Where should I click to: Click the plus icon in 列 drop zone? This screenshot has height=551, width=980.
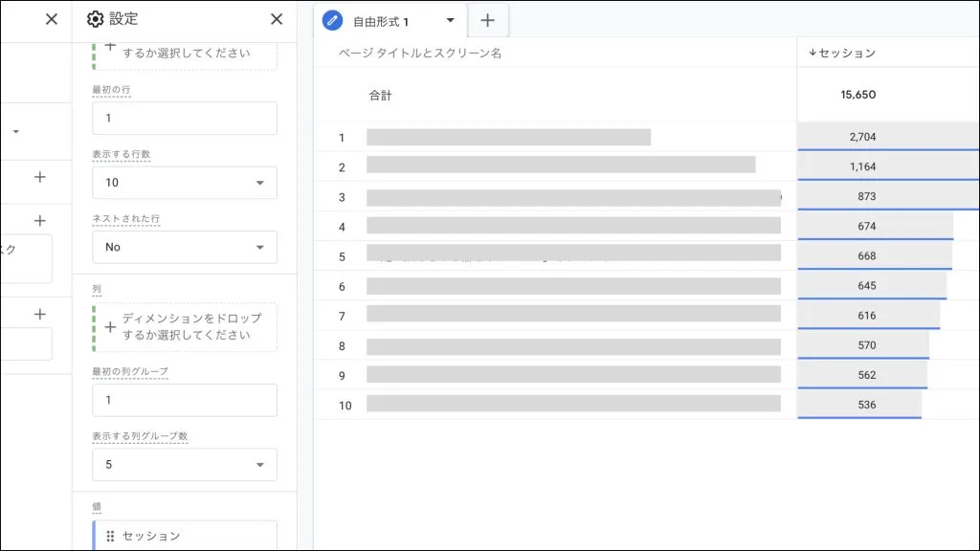point(110,327)
